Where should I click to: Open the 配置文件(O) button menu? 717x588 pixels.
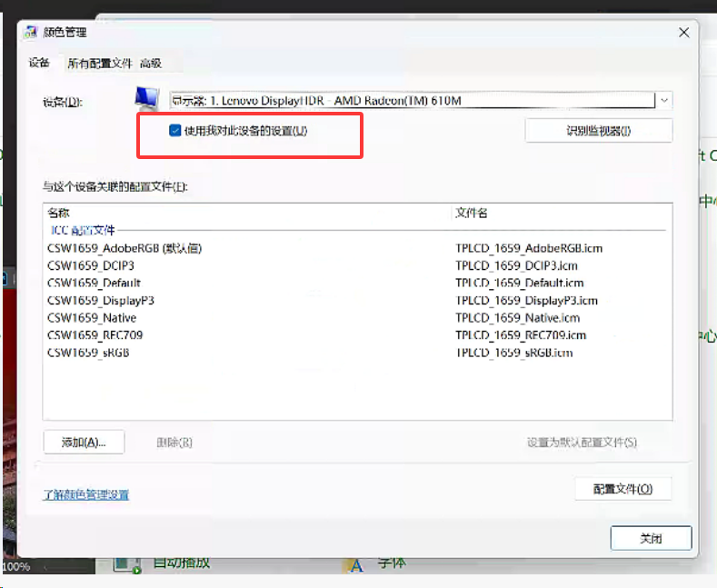(x=622, y=489)
